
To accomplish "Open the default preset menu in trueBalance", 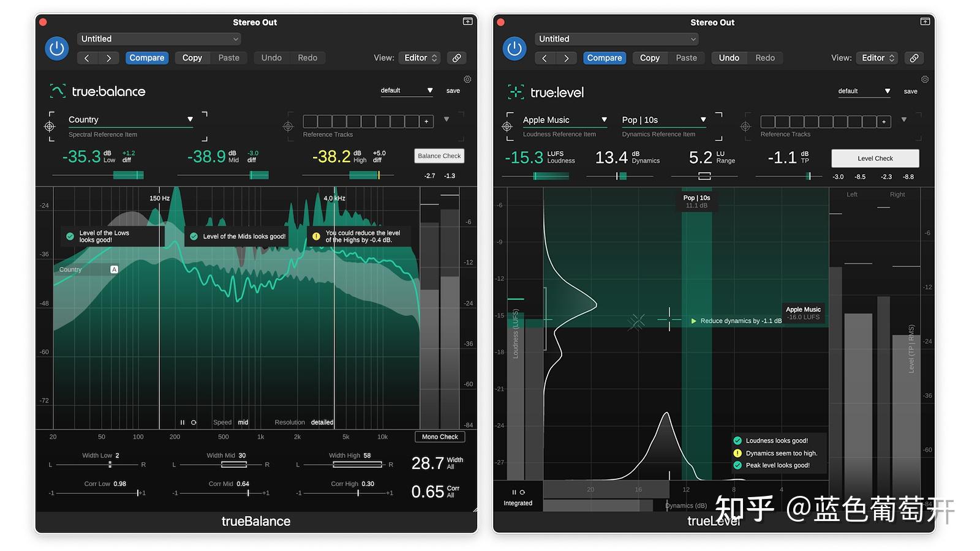I will pos(407,90).
